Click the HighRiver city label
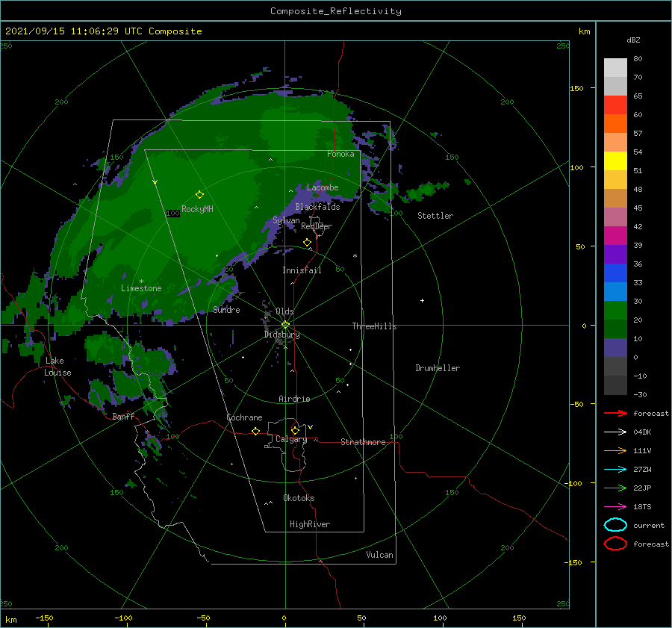This screenshot has height=628, width=672. click(310, 524)
